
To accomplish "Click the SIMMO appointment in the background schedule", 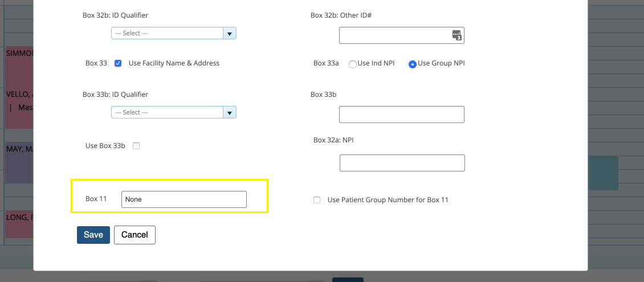I will tap(19, 66).
